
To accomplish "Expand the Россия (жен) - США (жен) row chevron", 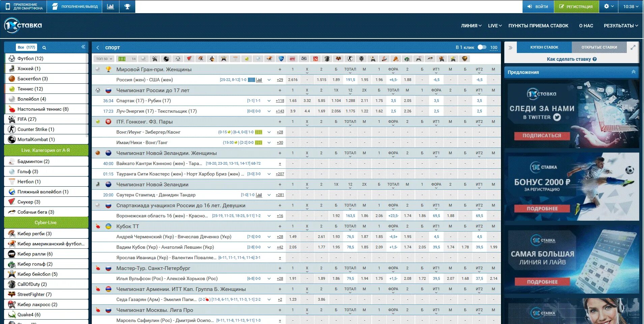I will tap(269, 80).
